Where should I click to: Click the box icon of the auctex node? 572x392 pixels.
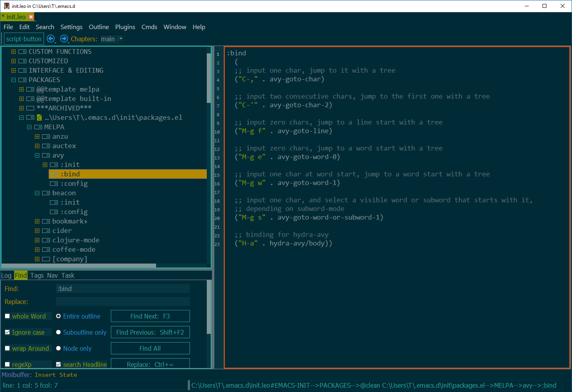46,146
